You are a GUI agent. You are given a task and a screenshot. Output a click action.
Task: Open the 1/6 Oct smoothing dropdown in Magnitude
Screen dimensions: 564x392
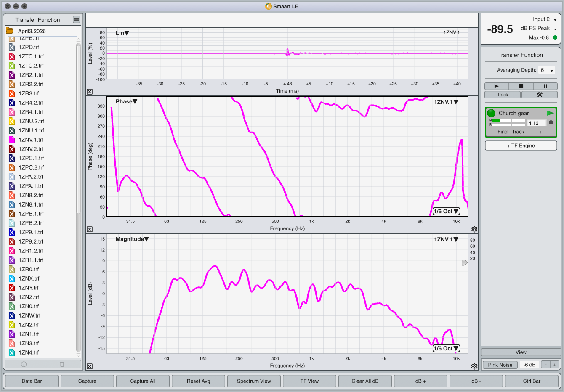[x=446, y=348]
